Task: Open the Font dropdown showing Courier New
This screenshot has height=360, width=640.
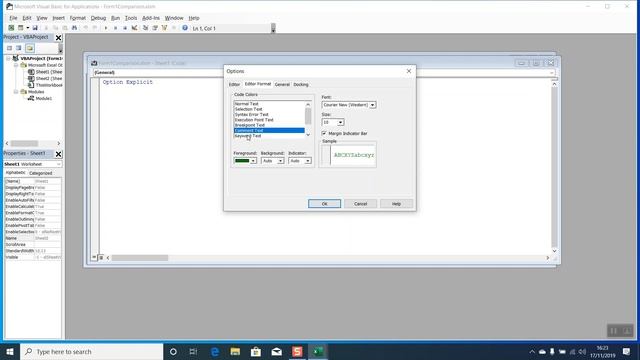Action: coord(372,105)
